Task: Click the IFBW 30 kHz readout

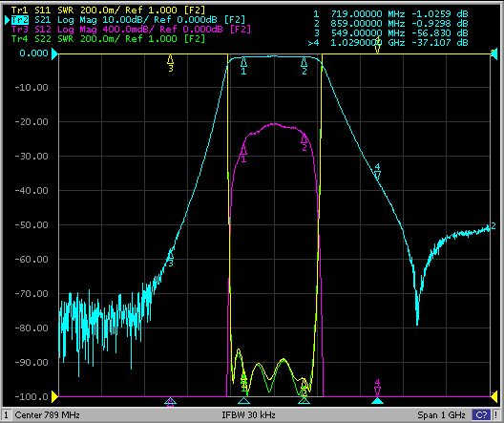Action: 248,415
